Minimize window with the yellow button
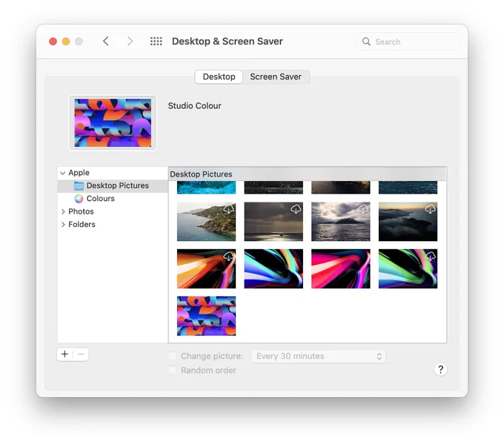The image size is (504, 445). [66, 42]
